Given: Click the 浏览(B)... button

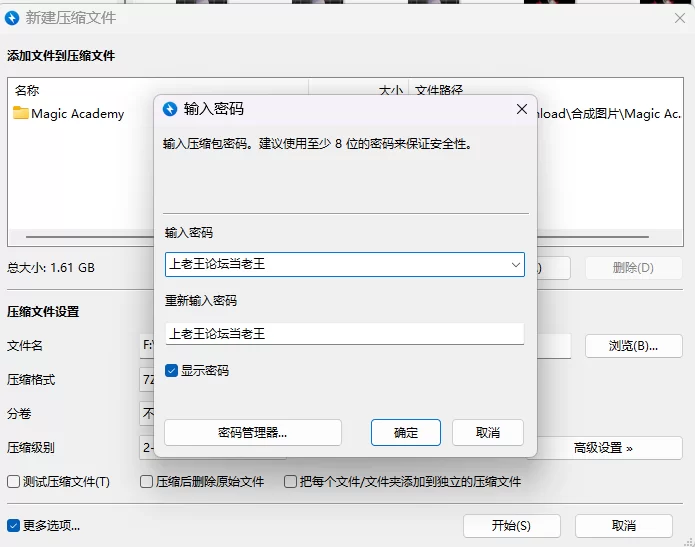Looking at the screenshot, I should click(x=633, y=346).
